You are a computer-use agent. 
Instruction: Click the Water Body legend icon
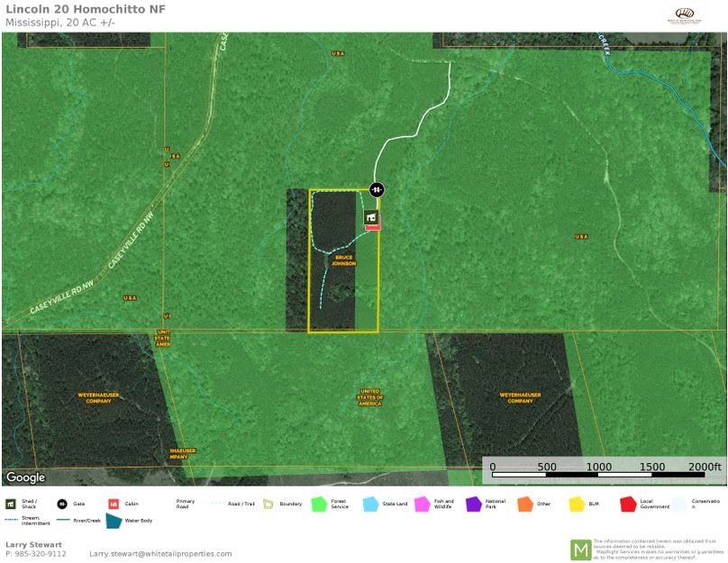[114, 520]
